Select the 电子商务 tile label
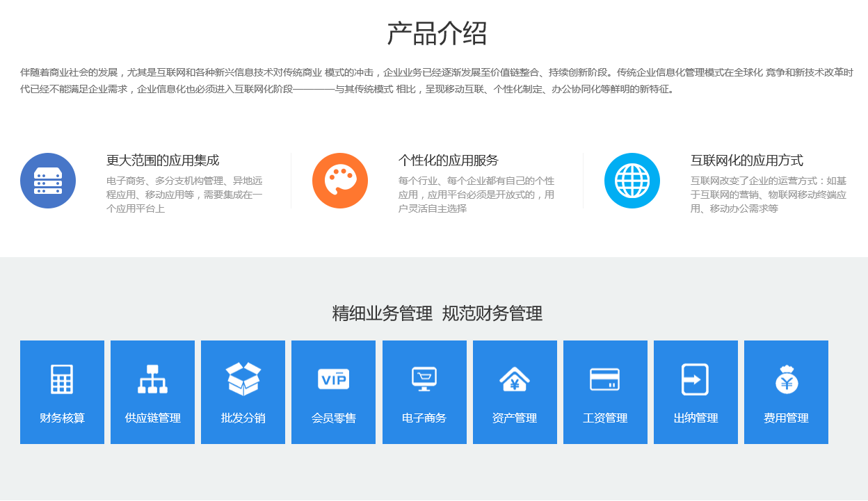Viewport: 868px width, 501px height. pos(424,418)
